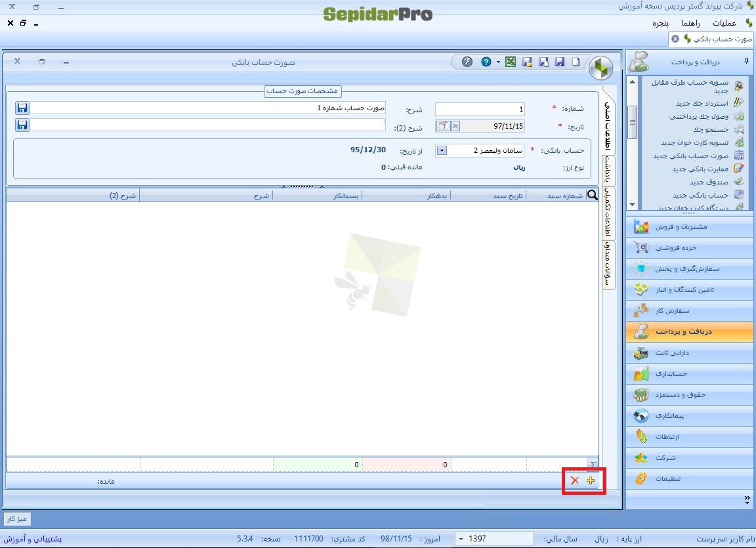The width and height of the screenshot is (756, 548).
Task: Expand the حساب بانکی dropdown arrow
Action: [442, 150]
